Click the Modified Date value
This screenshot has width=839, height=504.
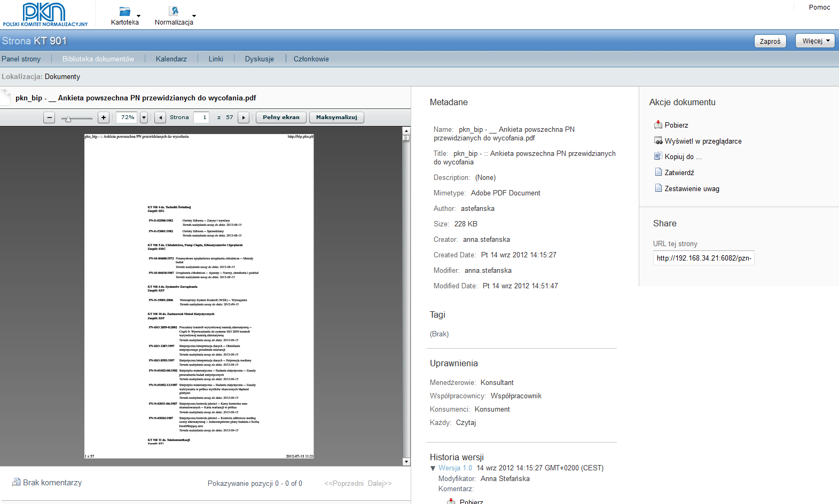(520, 286)
